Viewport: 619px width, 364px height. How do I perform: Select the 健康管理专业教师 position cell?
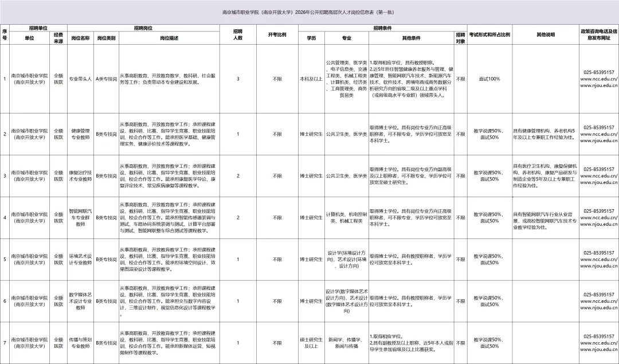(81, 134)
